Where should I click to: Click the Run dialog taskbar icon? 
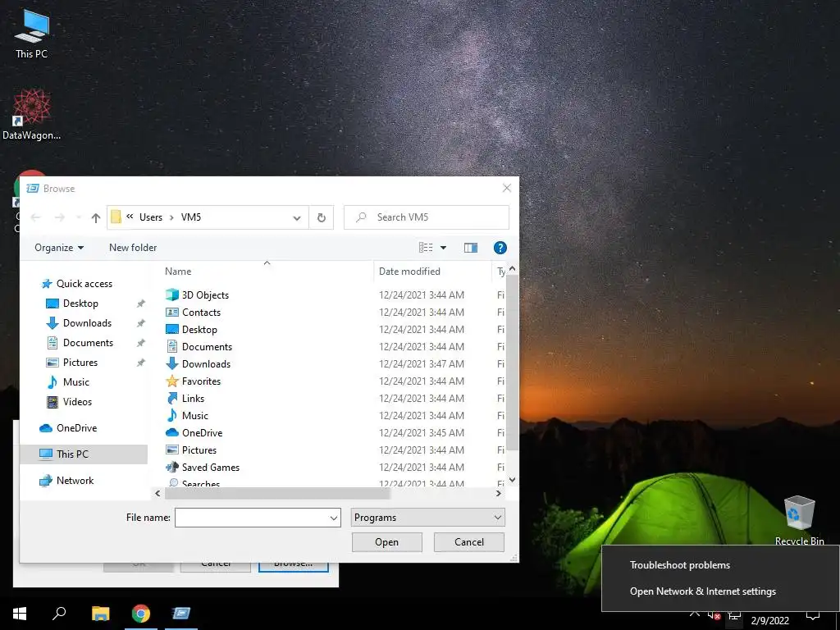click(181, 614)
